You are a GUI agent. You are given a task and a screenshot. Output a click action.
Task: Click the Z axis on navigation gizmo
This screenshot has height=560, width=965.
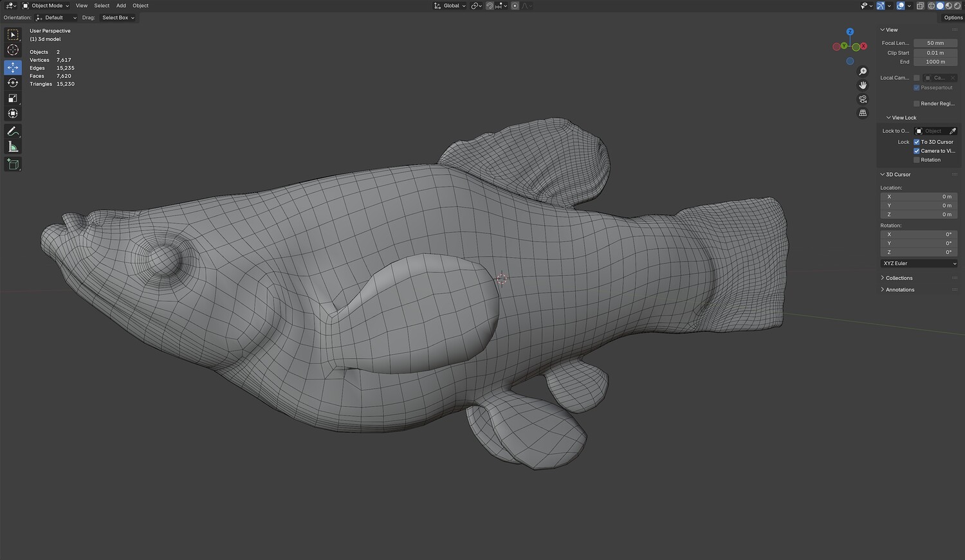click(x=850, y=32)
